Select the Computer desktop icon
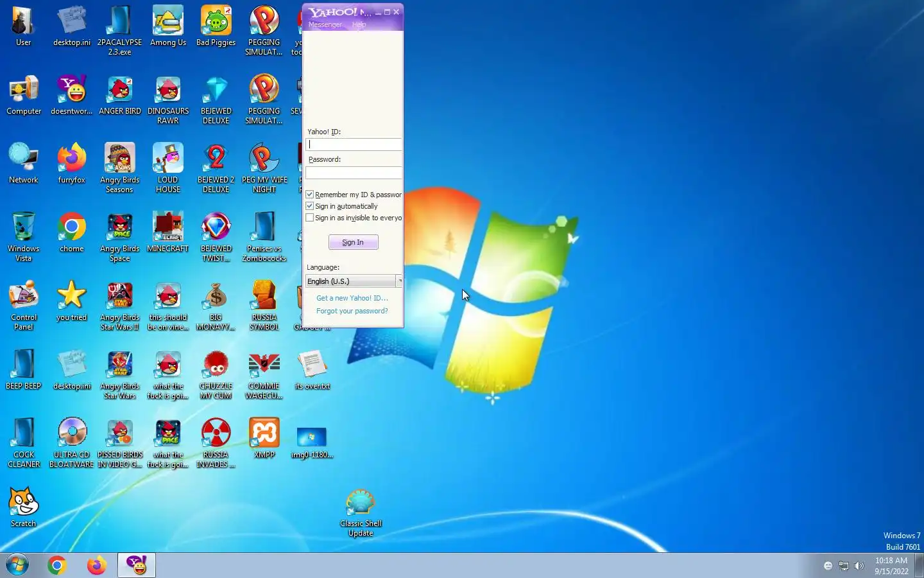The image size is (924, 578). click(24, 95)
